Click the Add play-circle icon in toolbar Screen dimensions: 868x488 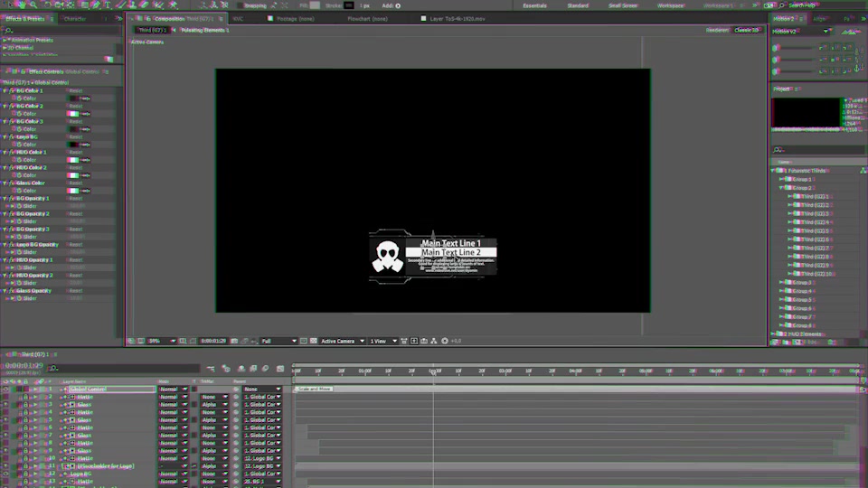[x=398, y=5]
